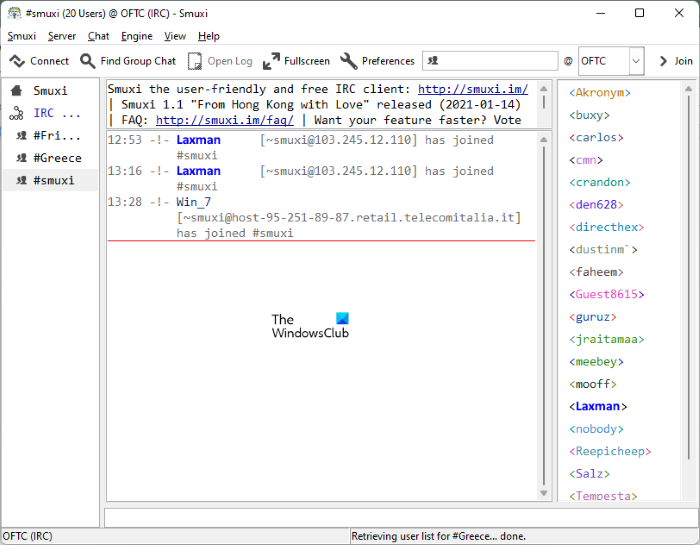Click the topic pane scroll up arrow
Viewport: 700px width, 545px height.
(544, 89)
